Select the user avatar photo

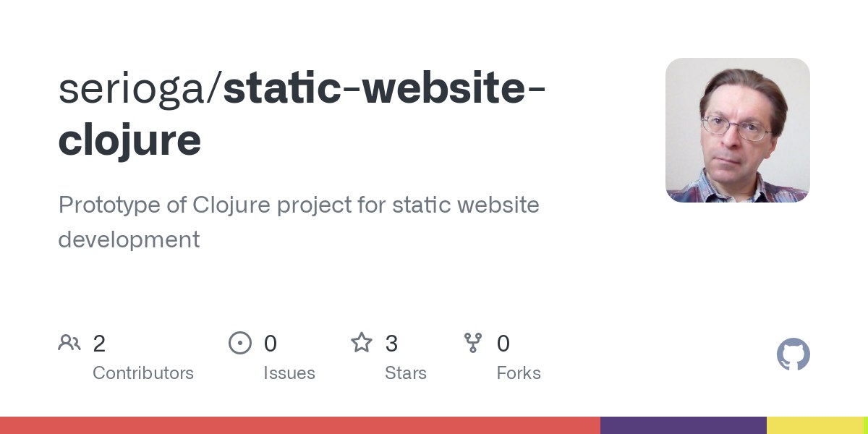point(737,130)
